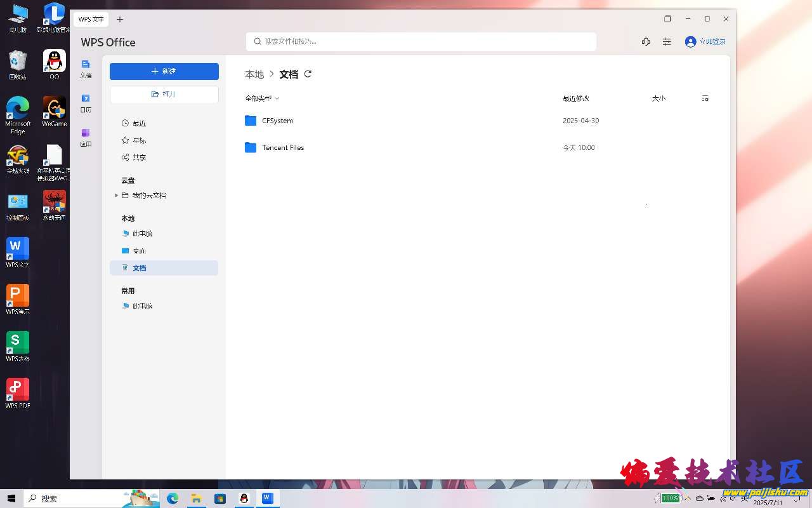Open the 日历 calendar icon in left rail
The image size is (812, 508).
(x=86, y=103)
